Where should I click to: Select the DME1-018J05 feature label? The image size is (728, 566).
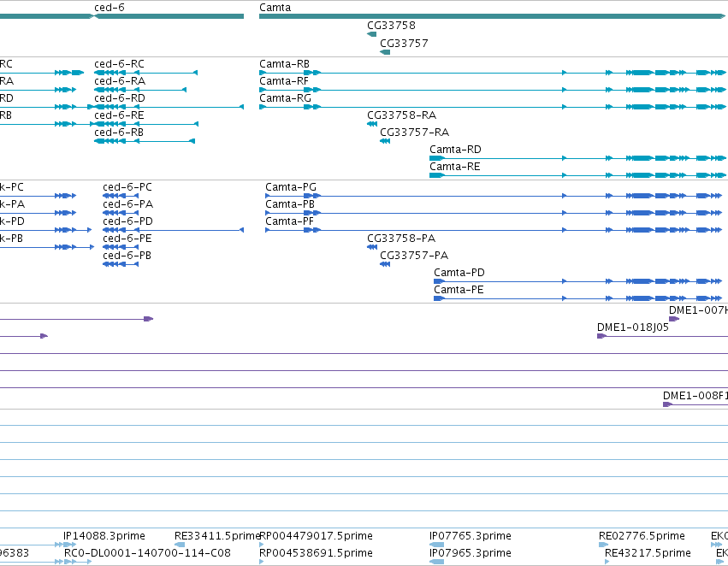pyautogui.click(x=633, y=327)
